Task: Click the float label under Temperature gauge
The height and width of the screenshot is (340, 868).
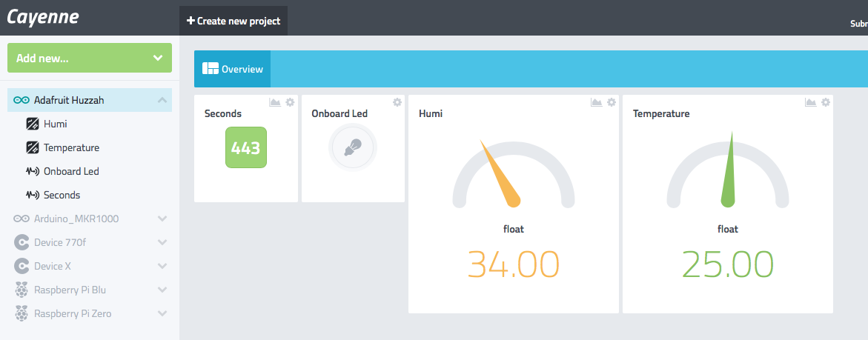Action: 727,229
